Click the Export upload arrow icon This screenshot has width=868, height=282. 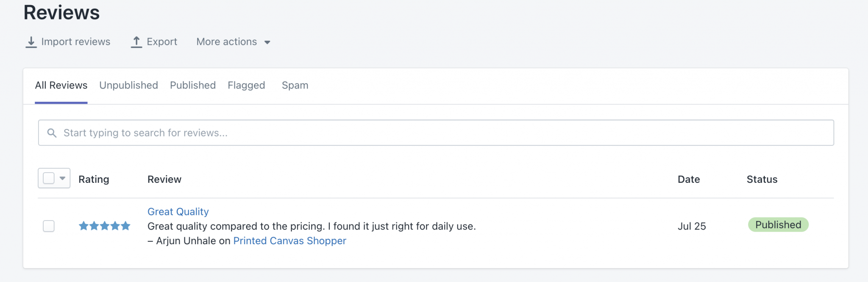point(136,42)
